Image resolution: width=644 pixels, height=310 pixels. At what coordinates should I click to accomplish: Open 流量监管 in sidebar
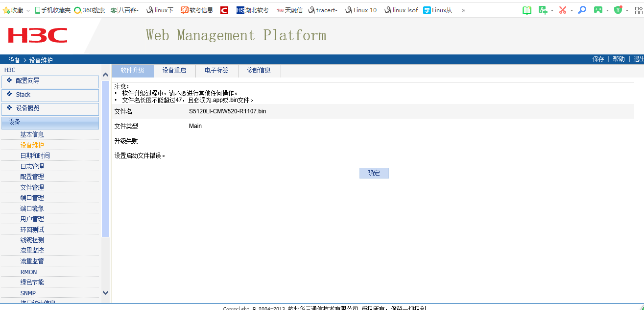pyautogui.click(x=32, y=261)
